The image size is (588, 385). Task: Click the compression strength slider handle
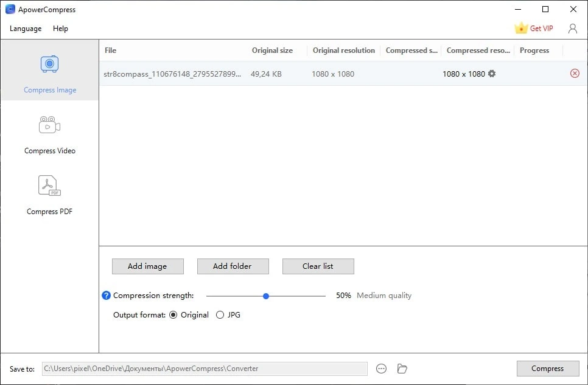coord(266,296)
